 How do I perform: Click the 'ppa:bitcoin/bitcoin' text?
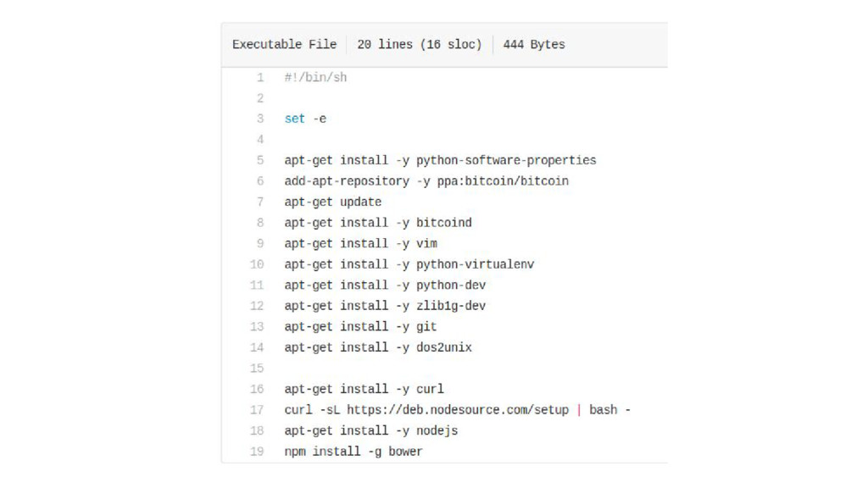(x=503, y=181)
